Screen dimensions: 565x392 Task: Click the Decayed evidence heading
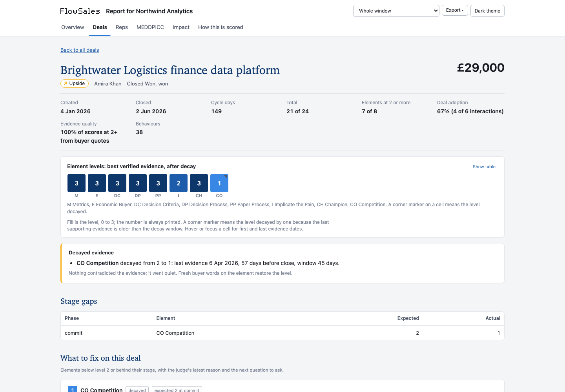tap(91, 253)
